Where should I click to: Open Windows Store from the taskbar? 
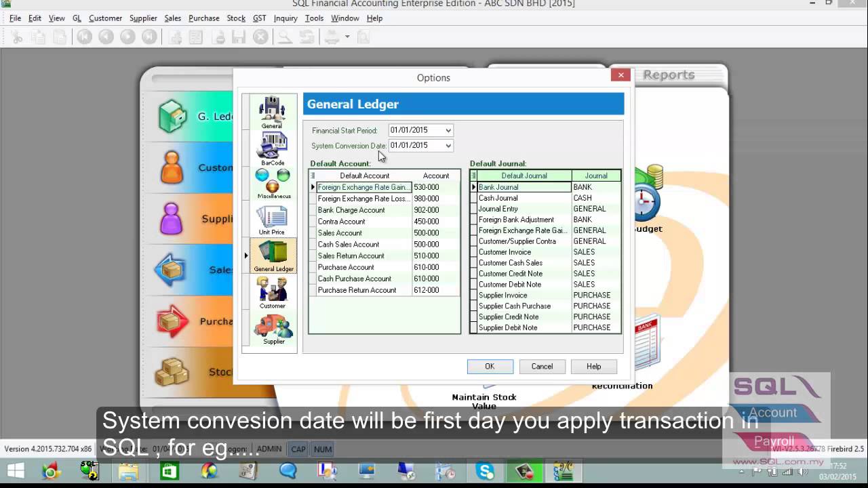pos(169,470)
